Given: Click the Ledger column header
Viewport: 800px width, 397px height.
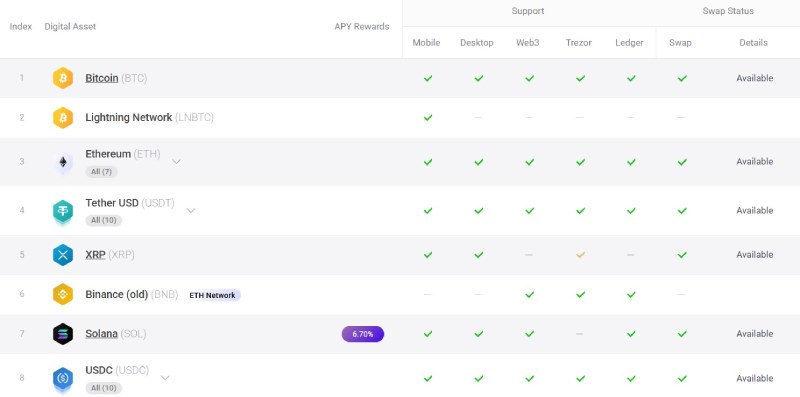Looking at the screenshot, I should click(629, 43).
